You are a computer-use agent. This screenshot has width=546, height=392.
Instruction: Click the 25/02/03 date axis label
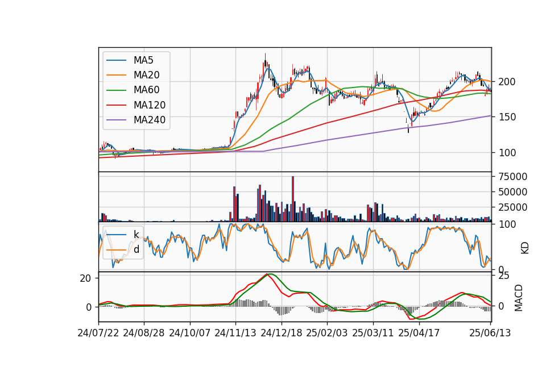327,333
